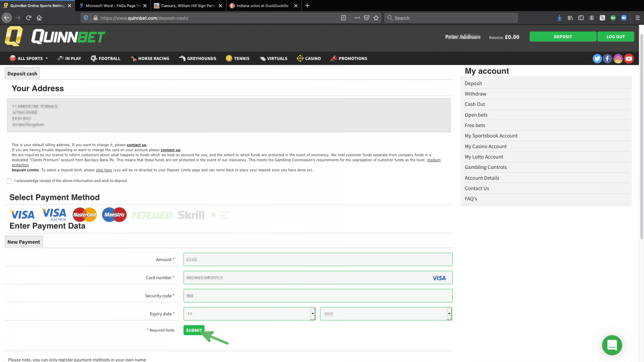Select the MasterCard payment method
The width and height of the screenshot is (644, 362).
85,215
